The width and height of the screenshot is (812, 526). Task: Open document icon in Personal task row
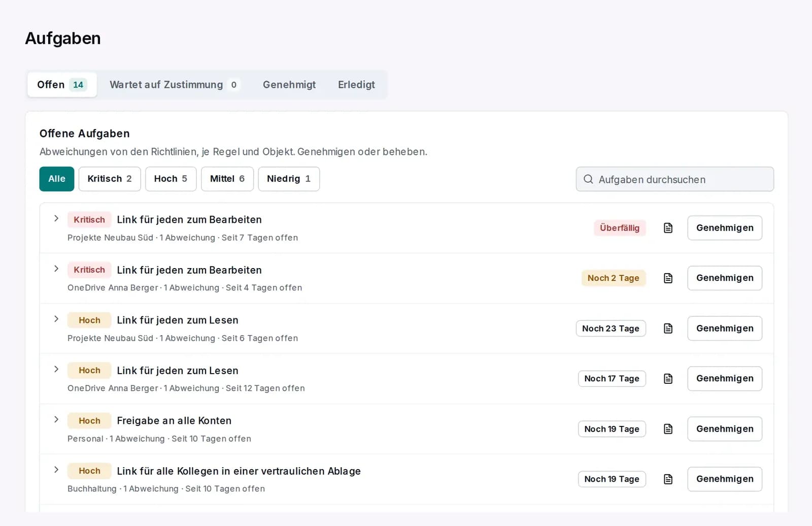pyautogui.click(x=668, y=429)
